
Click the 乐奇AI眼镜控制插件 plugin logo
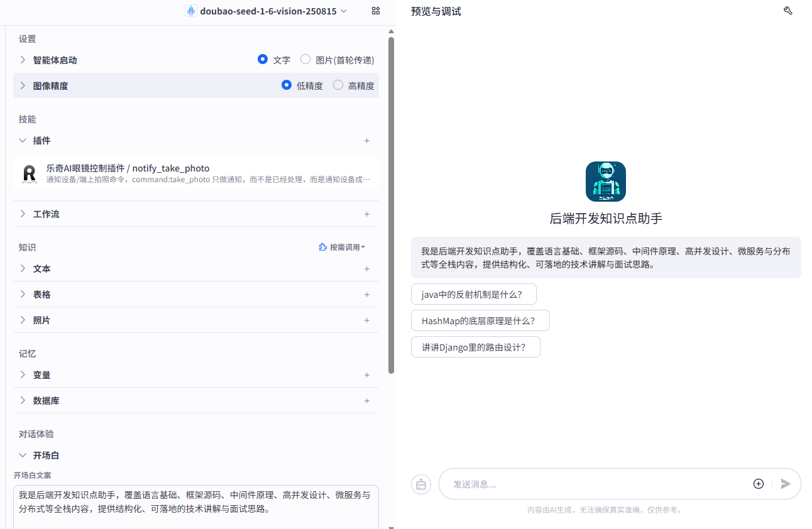(x=29, y=174)
